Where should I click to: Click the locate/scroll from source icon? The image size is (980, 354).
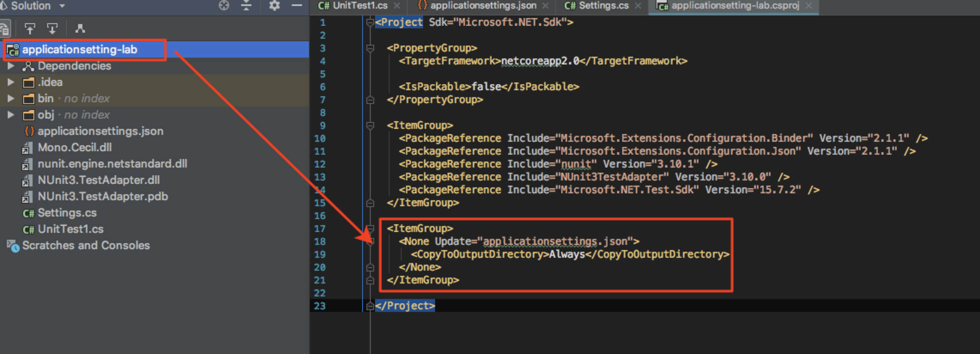click(x=224, y=6)
